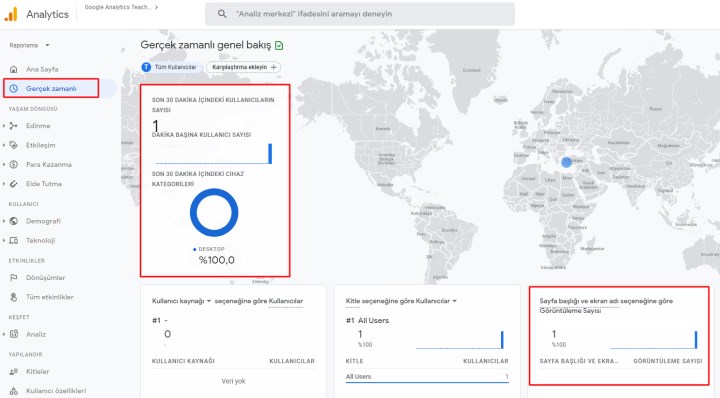The width and height of the screenshot is (720, 398).
Task: Click the Veri yok text
Action: click(x=233, y=381)
